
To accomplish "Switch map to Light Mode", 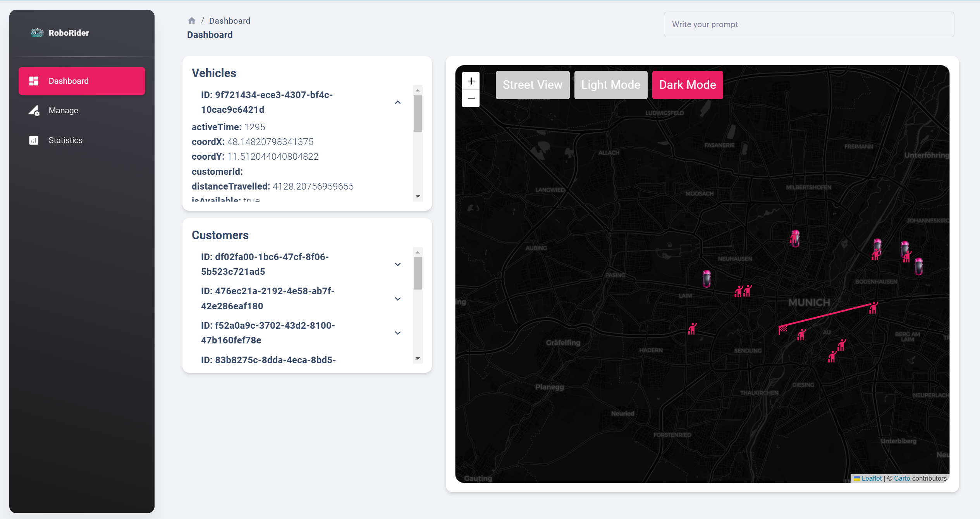I will (x=610, y=85).
